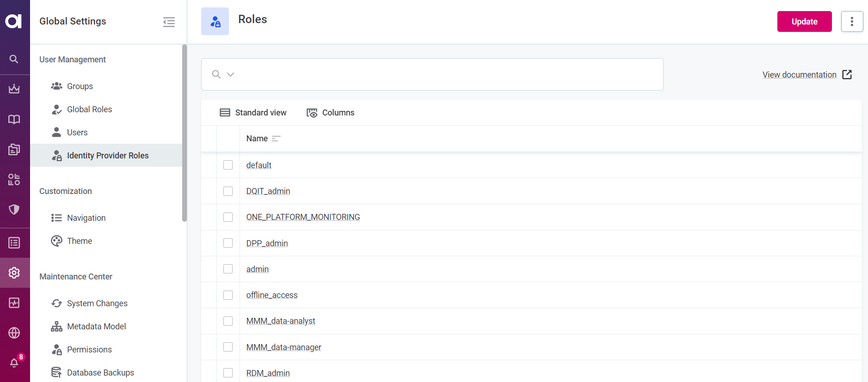Screen dimensions: 868x382
Task: Check the box for the default role
Action: [x=228, y=165]
